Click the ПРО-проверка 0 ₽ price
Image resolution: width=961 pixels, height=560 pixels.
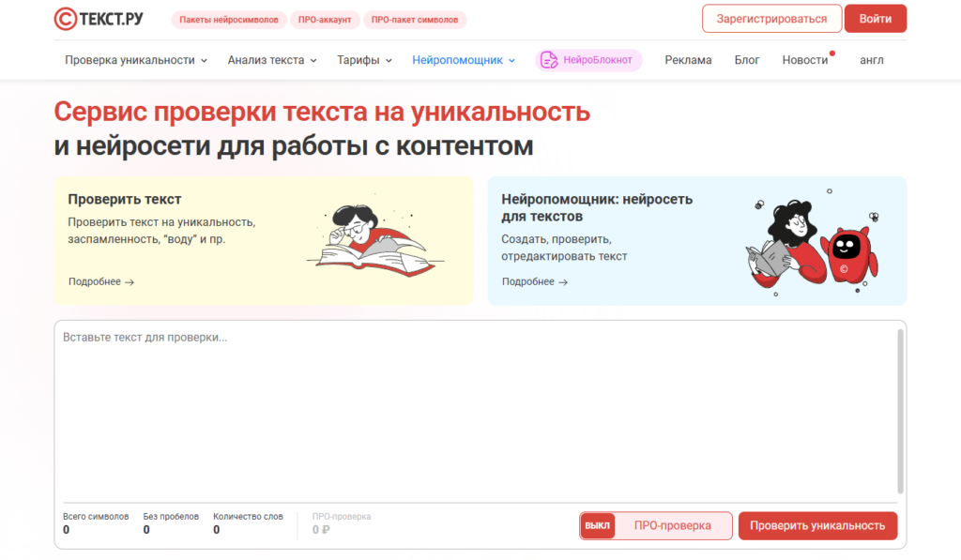click(x=342, y=523)
